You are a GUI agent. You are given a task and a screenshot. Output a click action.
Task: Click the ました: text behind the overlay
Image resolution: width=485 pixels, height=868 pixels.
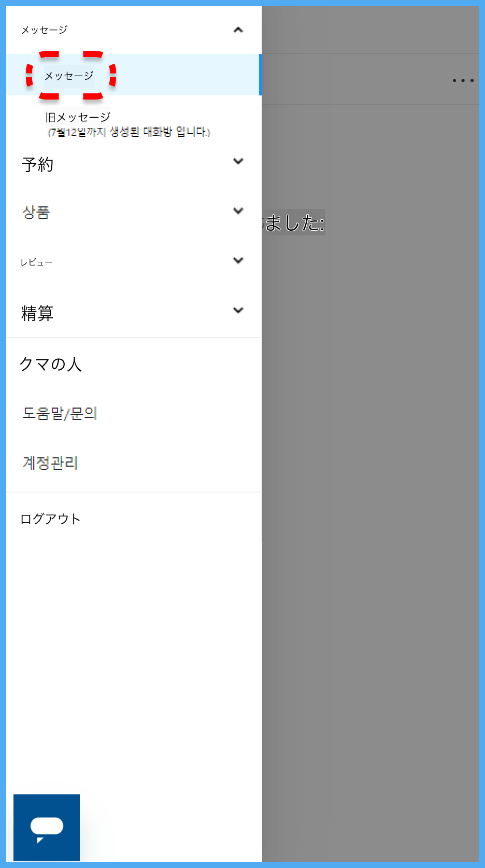(294, 223)
